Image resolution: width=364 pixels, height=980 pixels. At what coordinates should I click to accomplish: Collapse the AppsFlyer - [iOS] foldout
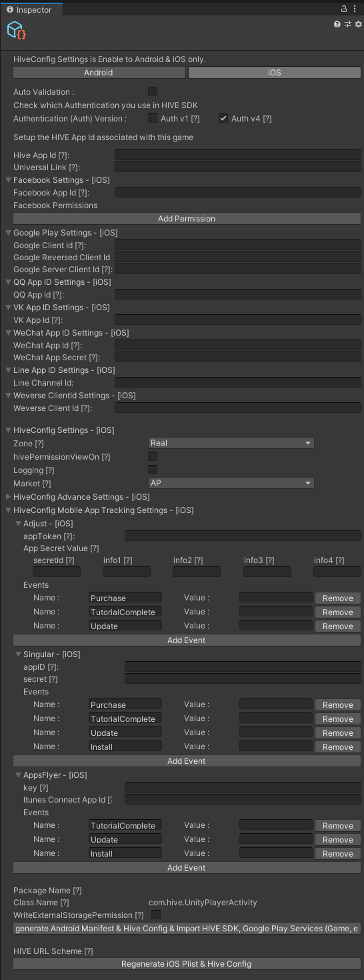pos(19,775)
